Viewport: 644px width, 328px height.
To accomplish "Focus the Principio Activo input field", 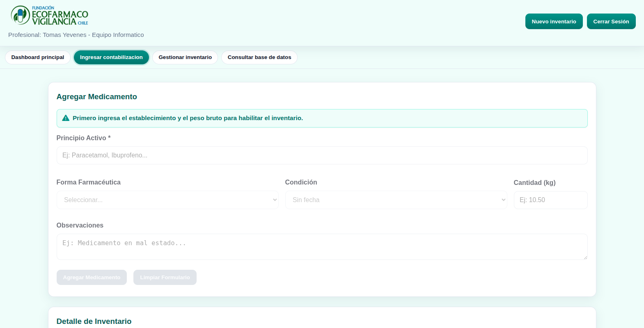I will point(322,155).
